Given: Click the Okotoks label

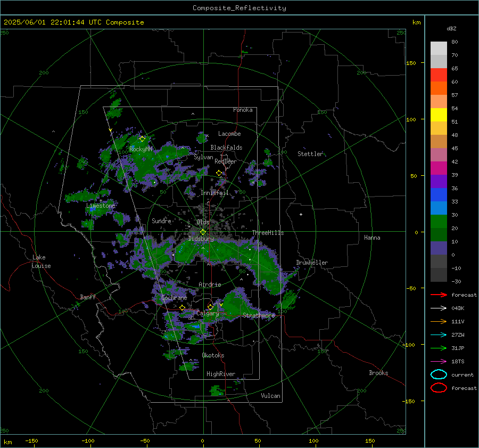Looking at the screenshot, I should coord(213,355).
